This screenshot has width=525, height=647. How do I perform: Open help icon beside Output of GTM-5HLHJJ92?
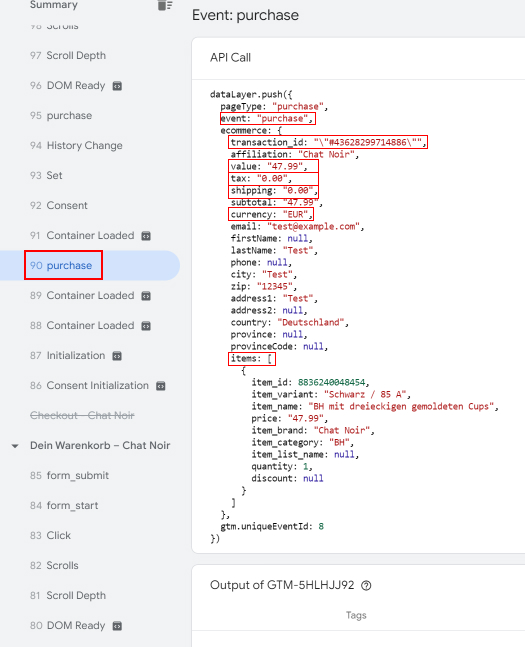(366, 585)
